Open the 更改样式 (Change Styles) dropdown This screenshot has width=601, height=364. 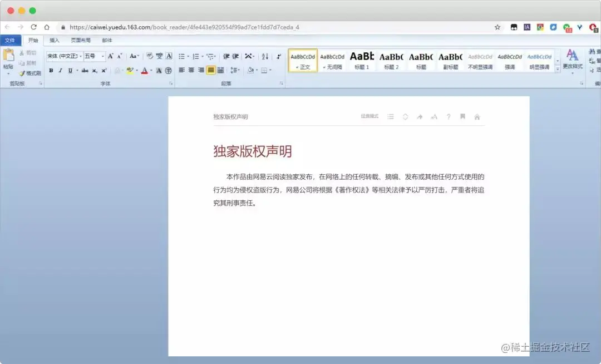(572, 61)
